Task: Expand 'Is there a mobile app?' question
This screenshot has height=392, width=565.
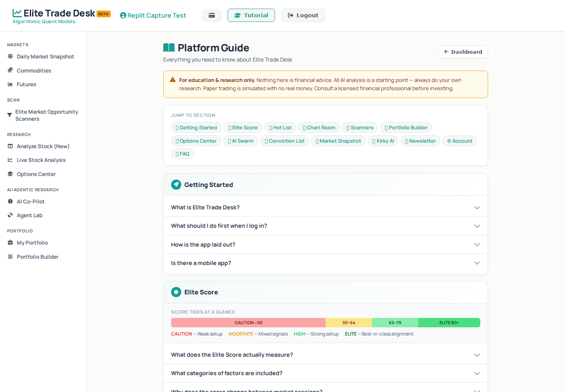Action: coord(326,263)
